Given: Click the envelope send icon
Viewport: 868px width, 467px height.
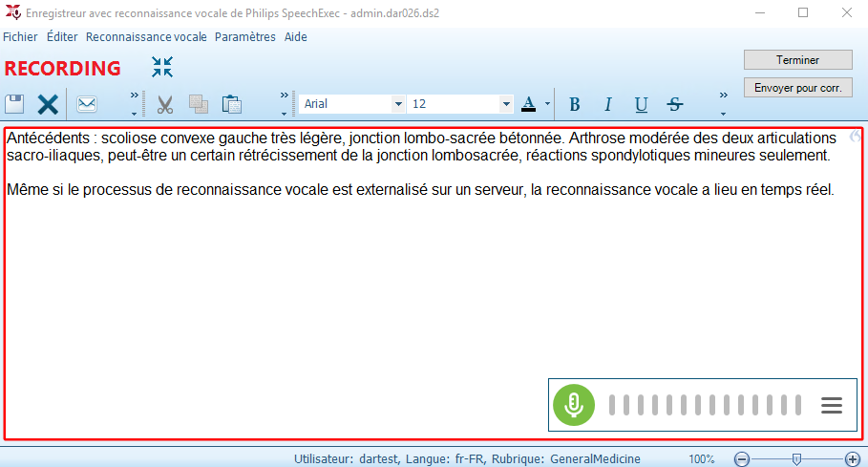Looking at the screenshot, I should click(x=87, y=104).
